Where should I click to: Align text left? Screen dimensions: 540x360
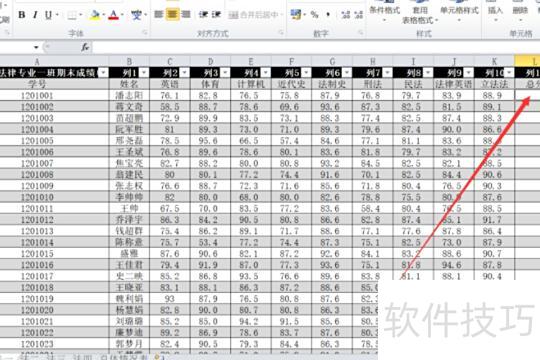[158, 14]
